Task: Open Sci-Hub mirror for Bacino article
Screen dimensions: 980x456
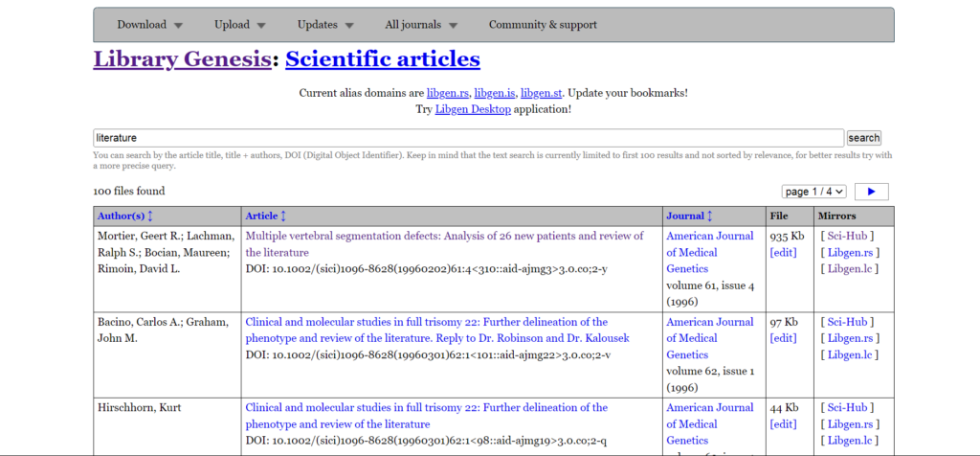Action: pos(847,322)
